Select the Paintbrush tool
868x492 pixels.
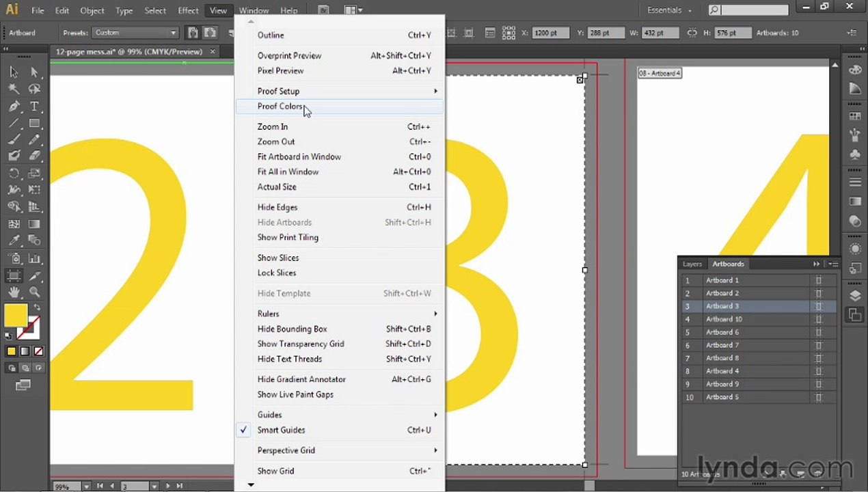(14, 139)
